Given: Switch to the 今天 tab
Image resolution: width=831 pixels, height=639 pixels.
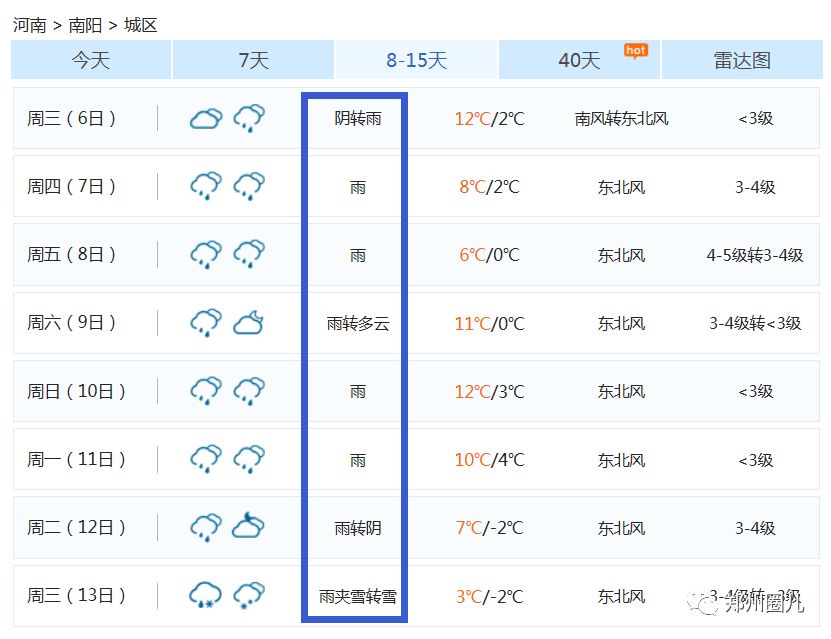Looking at the screenshot, I should click(x=91, y=60).
